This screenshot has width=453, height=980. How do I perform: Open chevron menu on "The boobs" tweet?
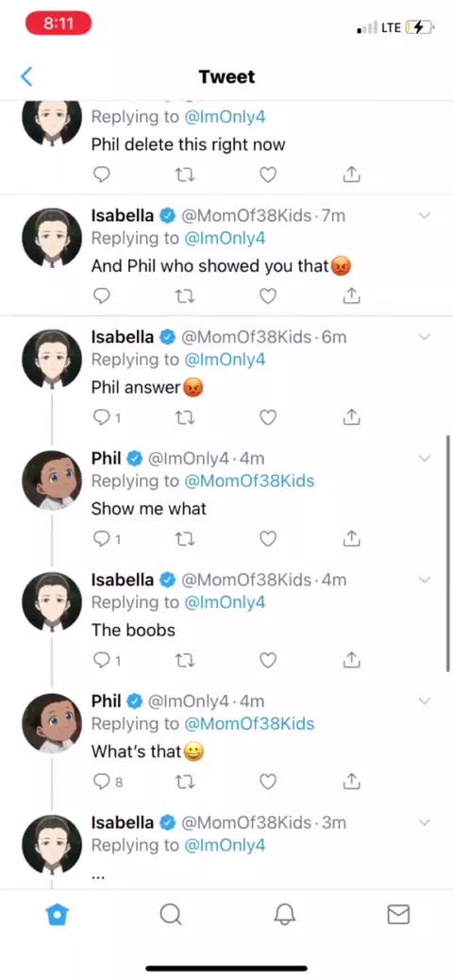(x=425, y=580)
